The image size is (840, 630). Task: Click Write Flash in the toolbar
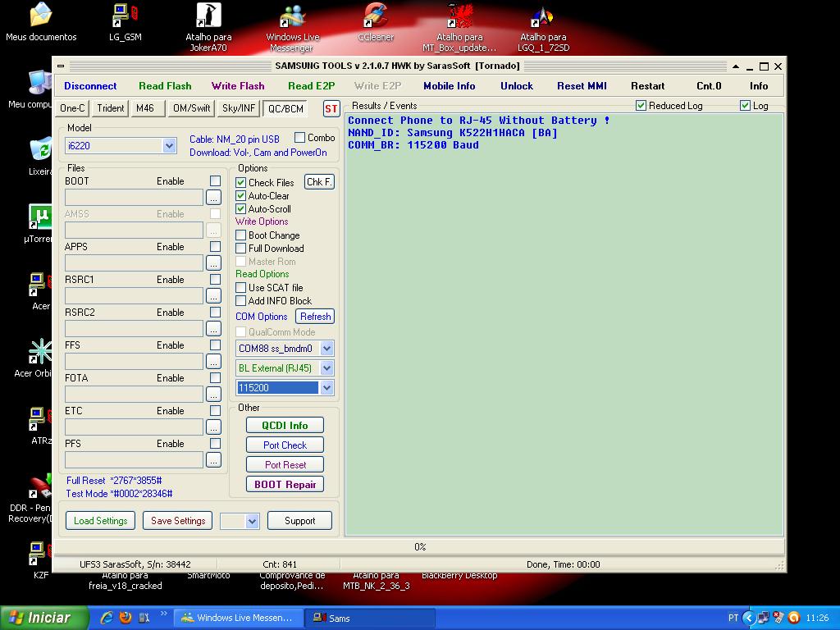(238, 85)
